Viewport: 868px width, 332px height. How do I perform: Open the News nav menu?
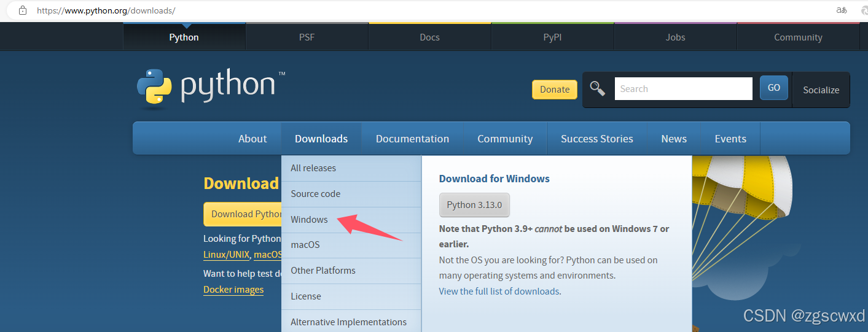(x=674, y=139)
